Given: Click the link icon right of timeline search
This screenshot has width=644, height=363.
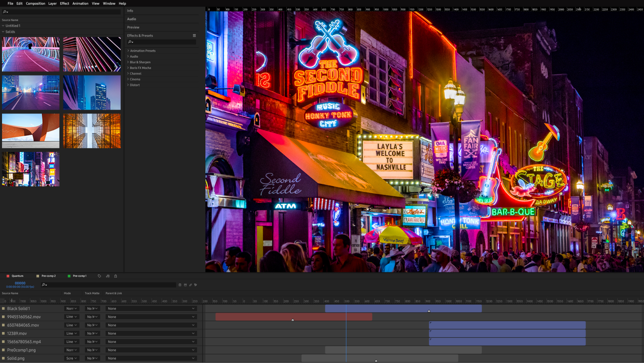Looking at the screenshot, I should coord(191,285).
